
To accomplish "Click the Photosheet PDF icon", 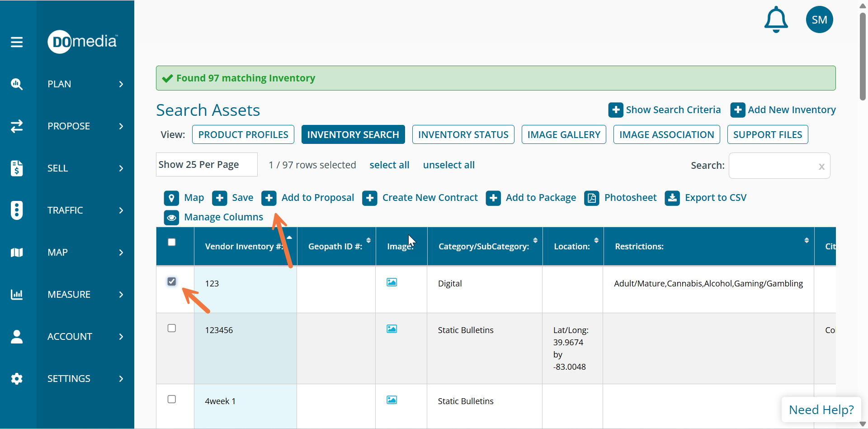I will [591, 198].
